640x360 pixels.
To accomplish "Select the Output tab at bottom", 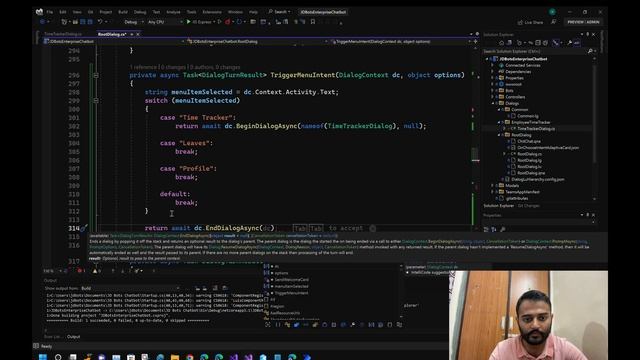I will pos(73,337).
